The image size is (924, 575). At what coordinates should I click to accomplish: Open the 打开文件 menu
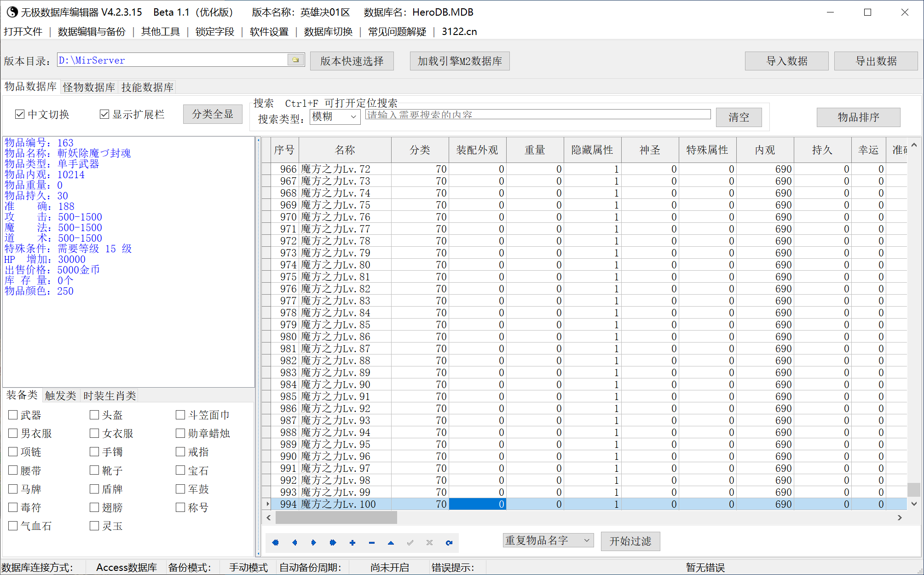(x=23, y=31)
